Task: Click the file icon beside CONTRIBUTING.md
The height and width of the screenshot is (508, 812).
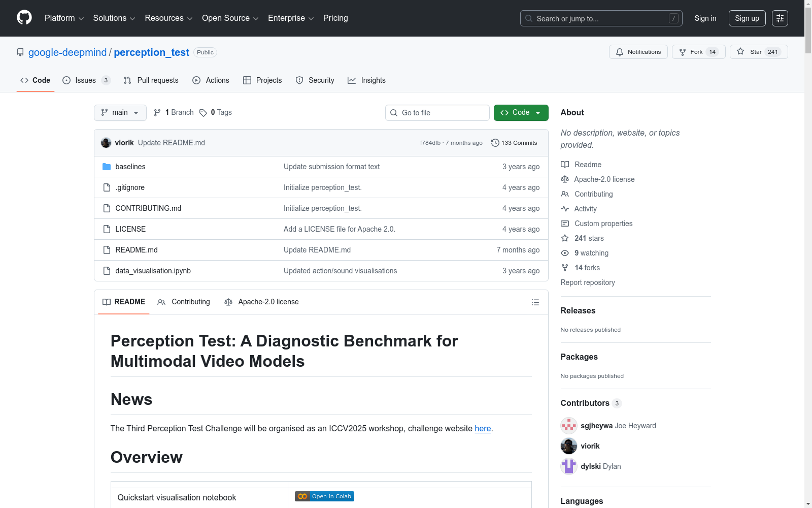Action: coord(107,208)
